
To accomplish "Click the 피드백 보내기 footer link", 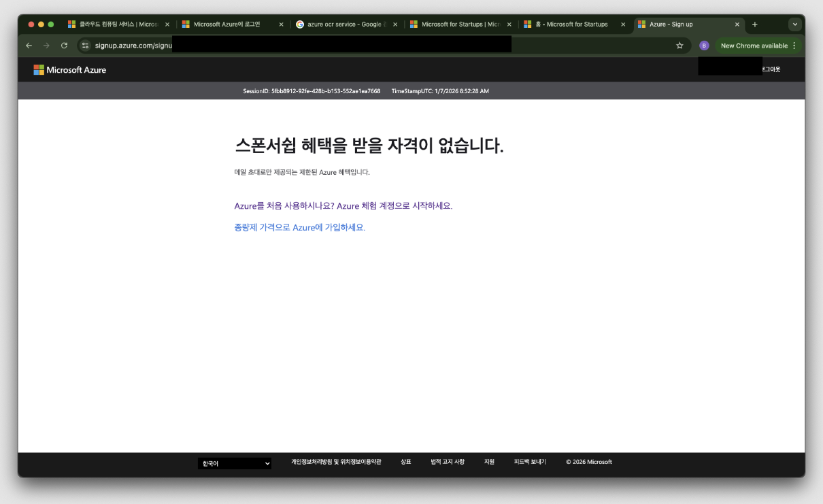I will [x=530, y=462].
